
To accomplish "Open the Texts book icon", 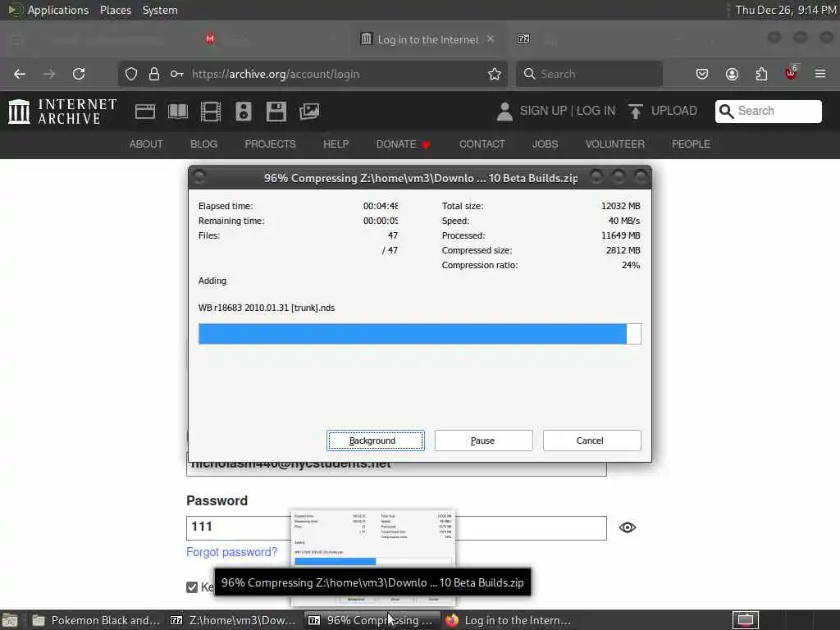I will coord(178,112).
